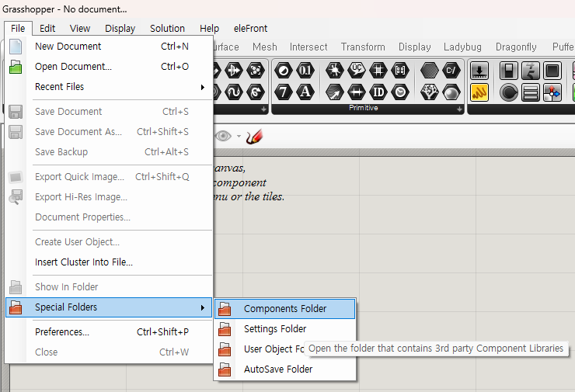Select the Field parameter icon with diagonal arrow
This screenshot has width=575, height=392.
(334, 92)
